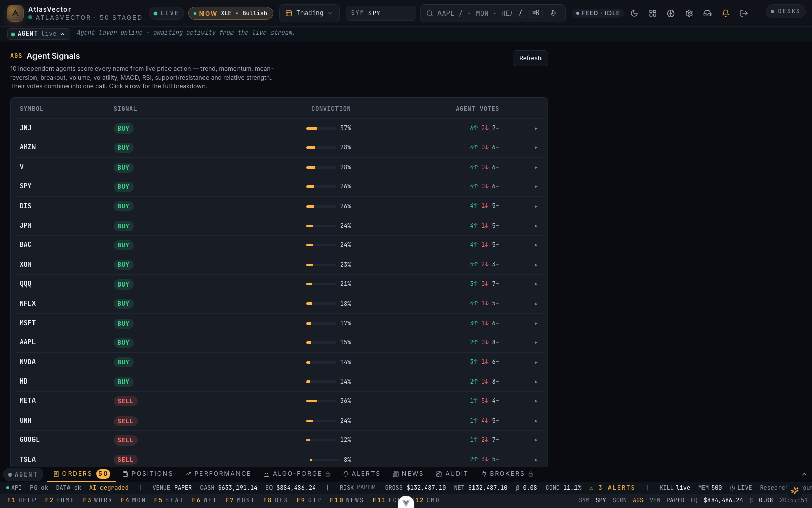Click the AI degraded status text
812x508 pixels.
coord(109,488)
